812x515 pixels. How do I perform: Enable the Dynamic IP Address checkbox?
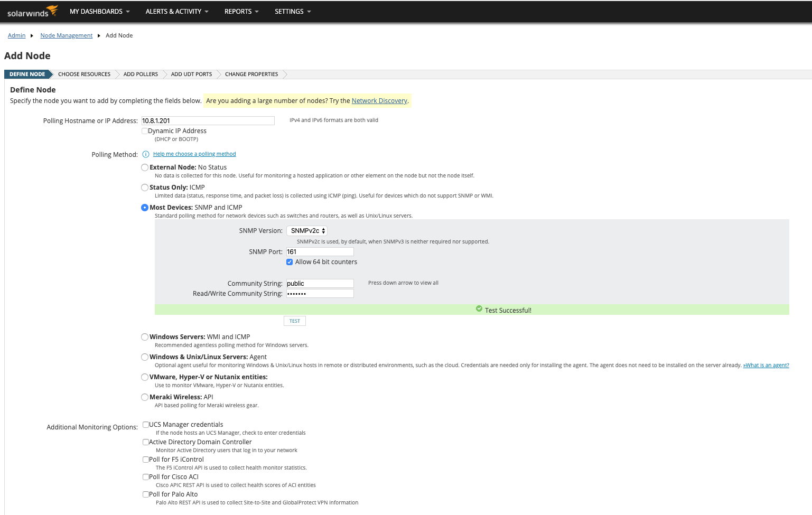tap(145, 131)
